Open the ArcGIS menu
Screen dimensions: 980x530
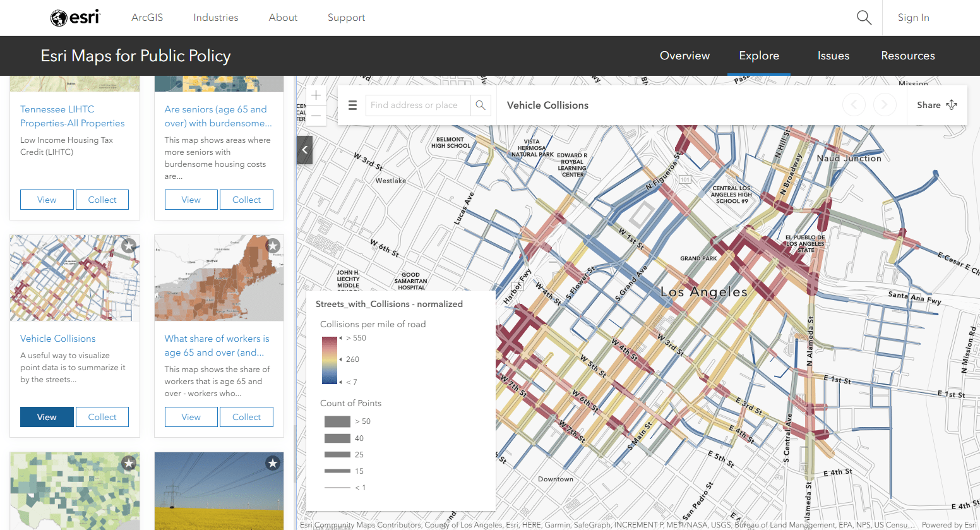pyautogui.click(x=147, y=18)
